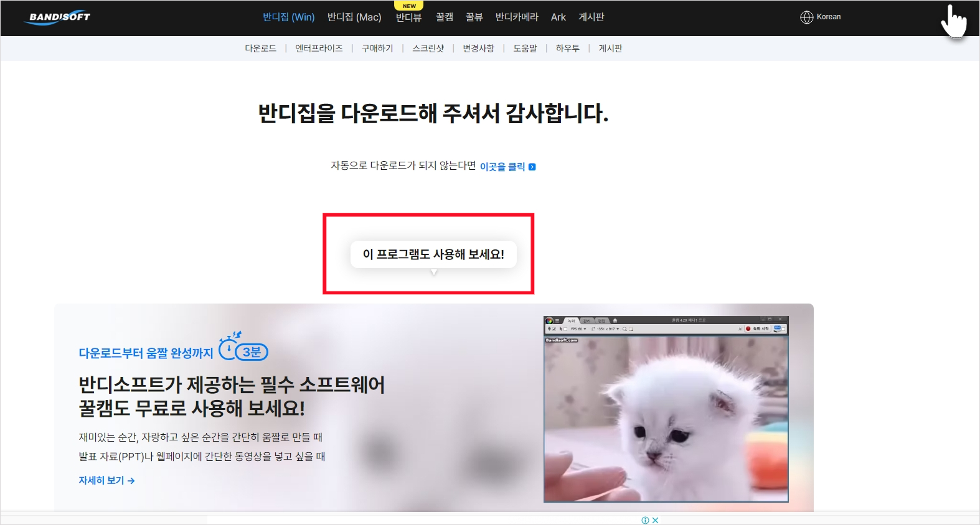Click the 이 프로그램도 사용해 보세요! bubble
The height and width of the screenshot is (525, 980).
[x=434, y=254]
